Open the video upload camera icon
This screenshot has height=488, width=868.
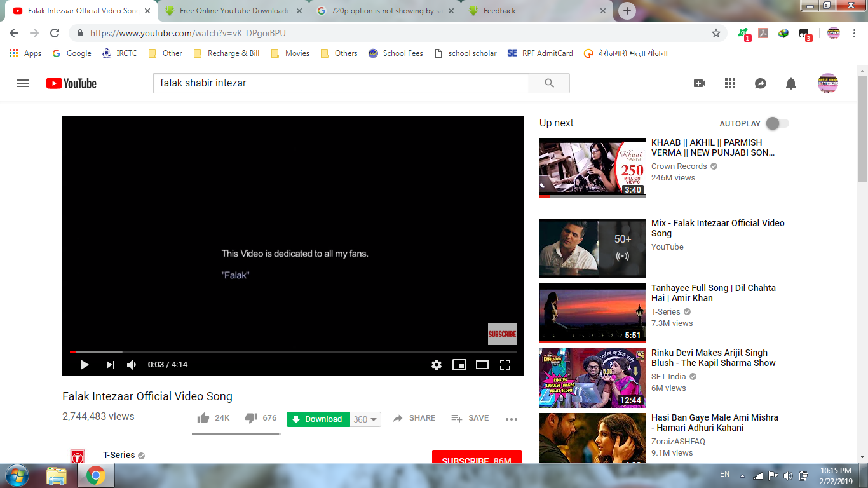click(699, 83)
